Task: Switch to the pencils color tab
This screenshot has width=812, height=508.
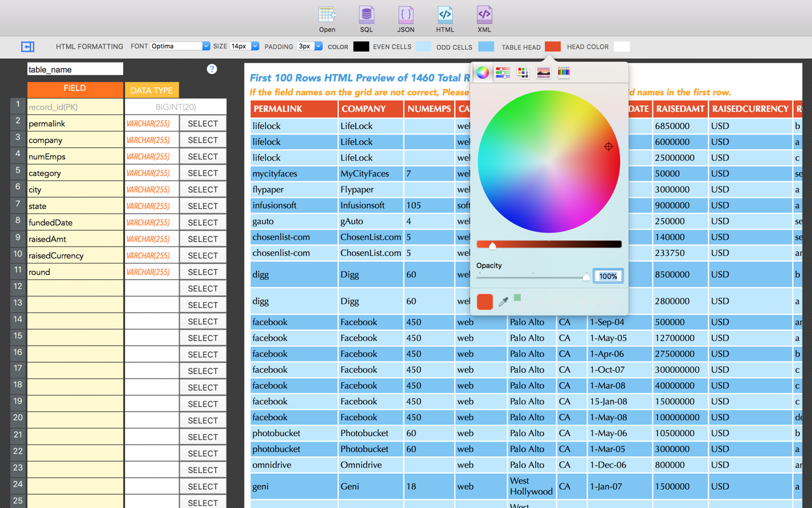Action: tap(563, 73)
